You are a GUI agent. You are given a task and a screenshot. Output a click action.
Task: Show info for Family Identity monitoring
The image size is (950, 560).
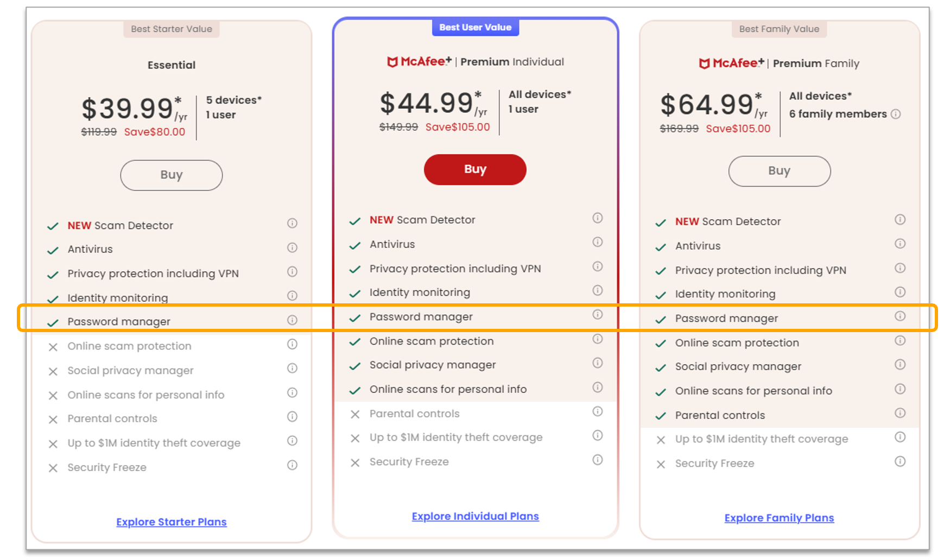[x=900, y=292]
